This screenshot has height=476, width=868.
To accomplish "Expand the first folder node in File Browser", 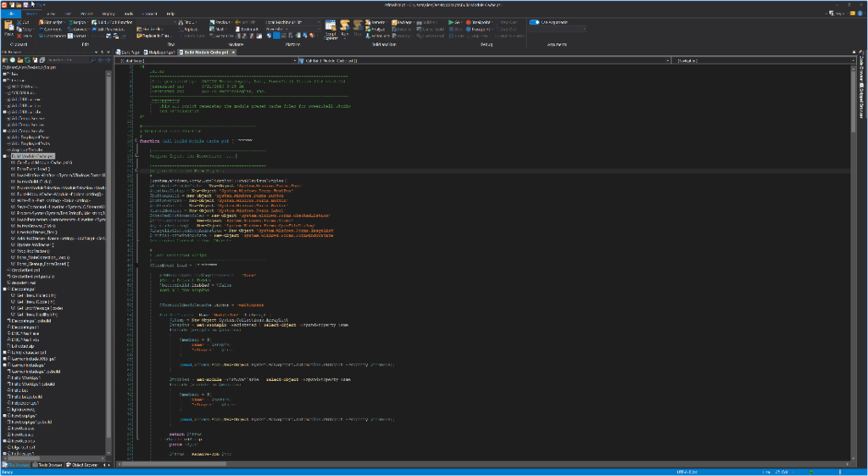I will click(5, 74).
